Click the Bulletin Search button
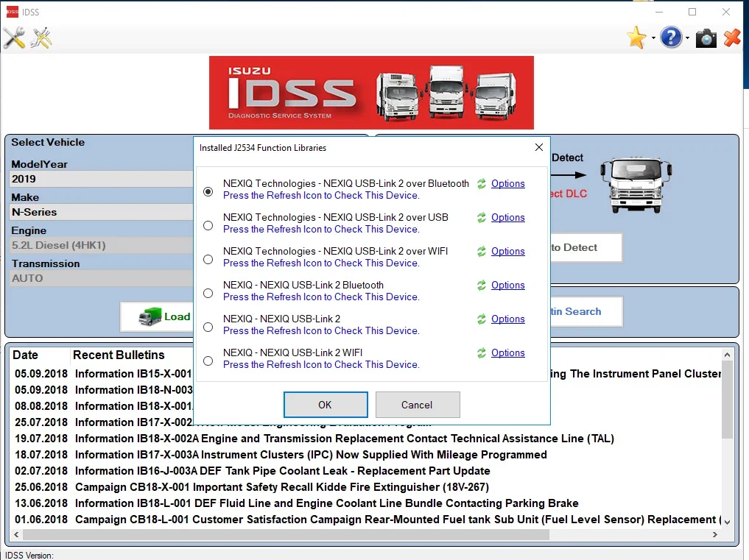 click(x=586, y=311)
